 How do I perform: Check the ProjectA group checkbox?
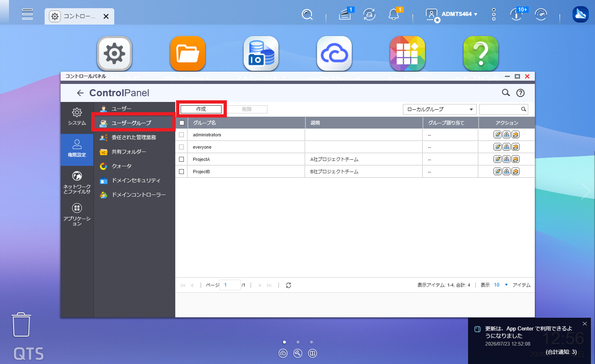[x=181, y=159]
